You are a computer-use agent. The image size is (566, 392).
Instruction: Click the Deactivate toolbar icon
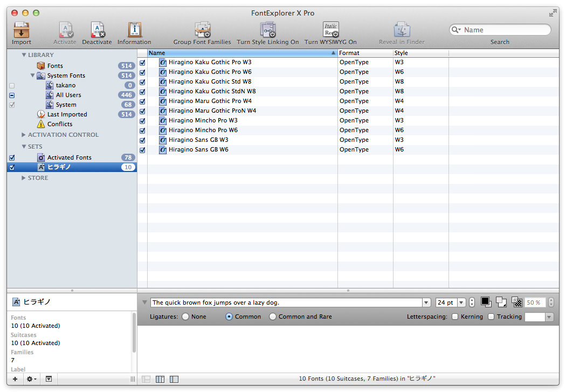point(98,30)
